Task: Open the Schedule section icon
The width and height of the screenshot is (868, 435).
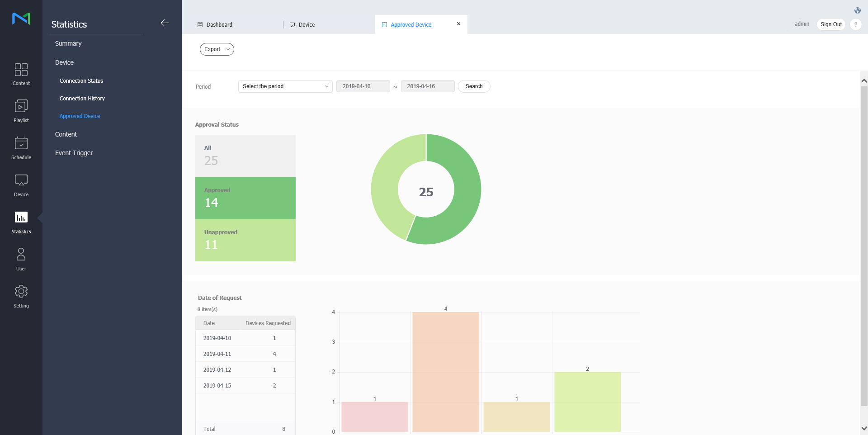Action: point(21,143)
